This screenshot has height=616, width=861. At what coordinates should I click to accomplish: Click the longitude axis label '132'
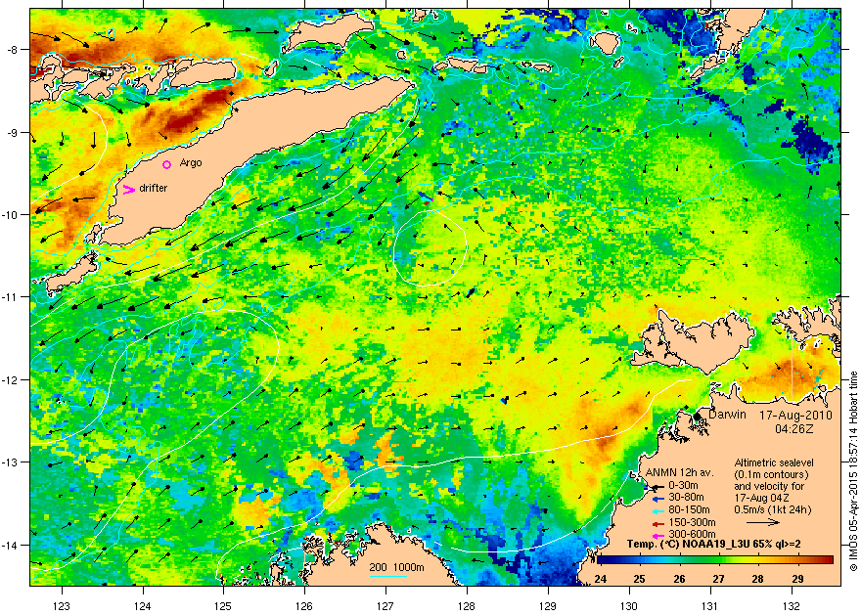pos(792,606)
